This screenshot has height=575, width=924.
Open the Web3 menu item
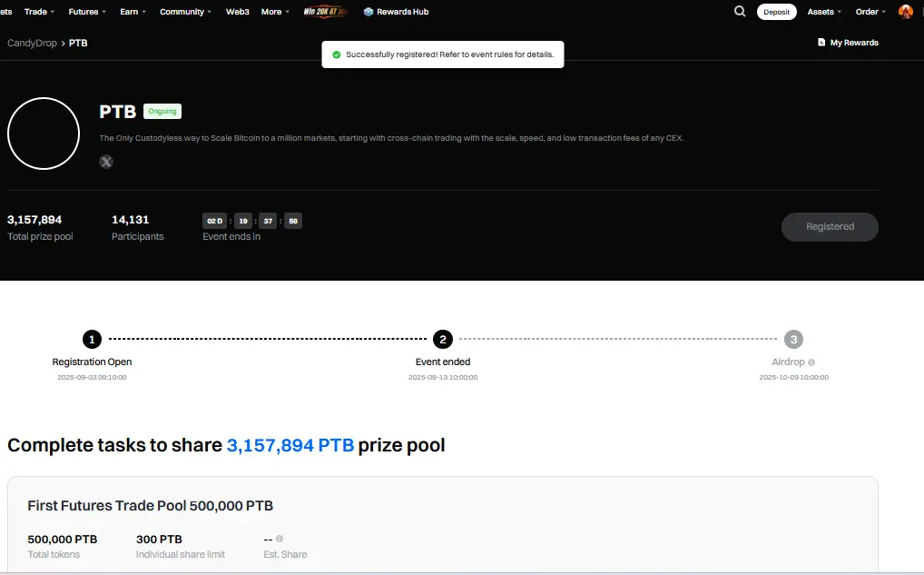coord(238,11)
